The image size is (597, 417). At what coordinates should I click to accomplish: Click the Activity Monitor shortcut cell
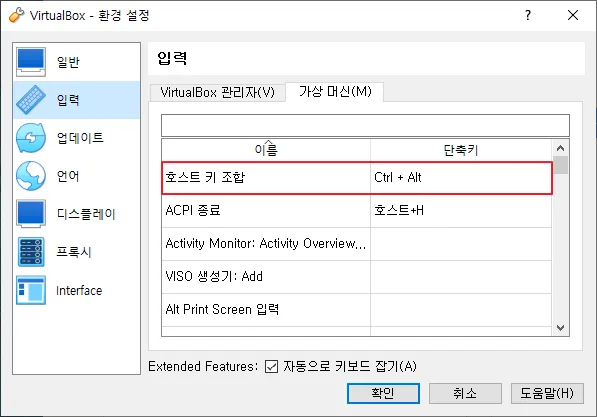click(461, 244)
